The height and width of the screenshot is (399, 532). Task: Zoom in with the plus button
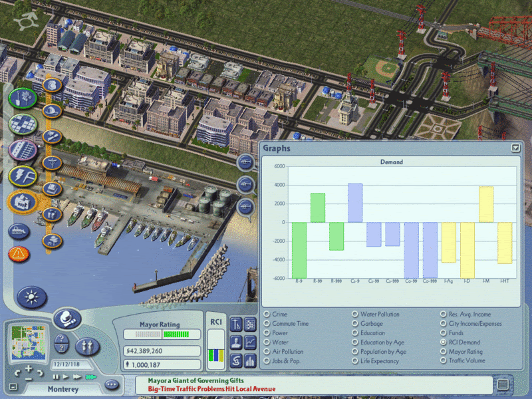[x=29, y=368]
